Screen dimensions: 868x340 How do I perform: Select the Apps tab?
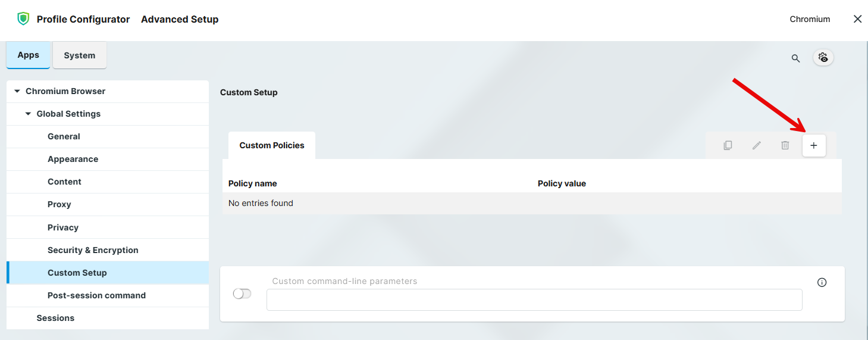[x=28, y=55]
